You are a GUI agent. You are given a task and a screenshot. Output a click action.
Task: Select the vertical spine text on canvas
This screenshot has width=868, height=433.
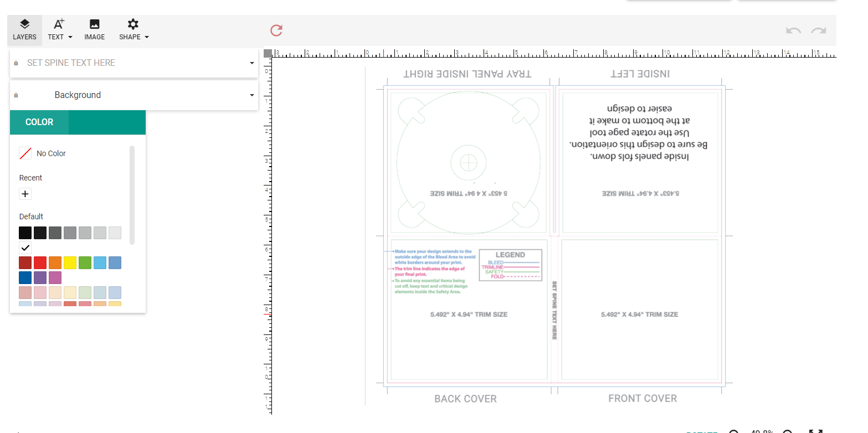point(554,310)
